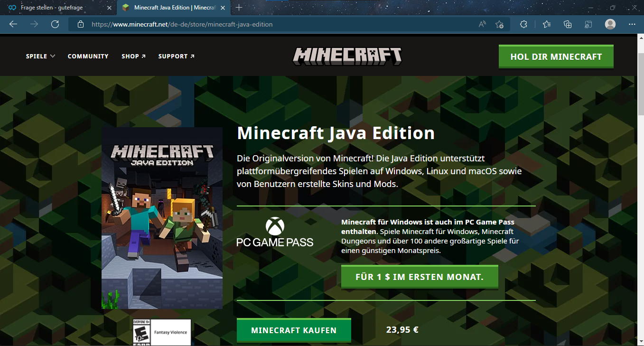The width and height of the screenshot is (644, 346).
Task: Open the Collections panel
Action: [568, 24]
